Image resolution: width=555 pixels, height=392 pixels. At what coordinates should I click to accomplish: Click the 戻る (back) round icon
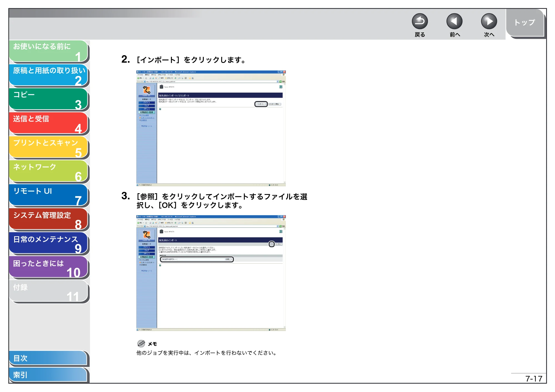click(420, 21)
